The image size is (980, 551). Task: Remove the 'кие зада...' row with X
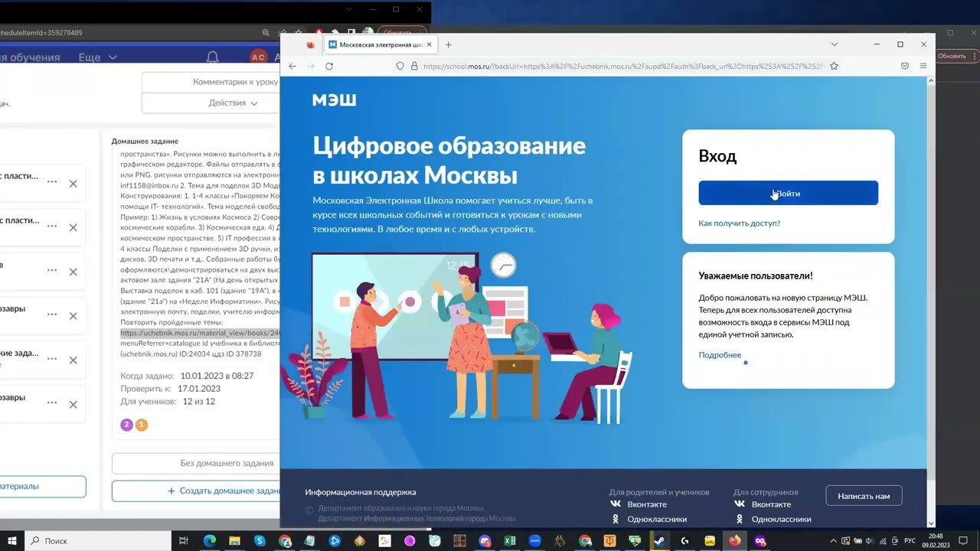73,360
